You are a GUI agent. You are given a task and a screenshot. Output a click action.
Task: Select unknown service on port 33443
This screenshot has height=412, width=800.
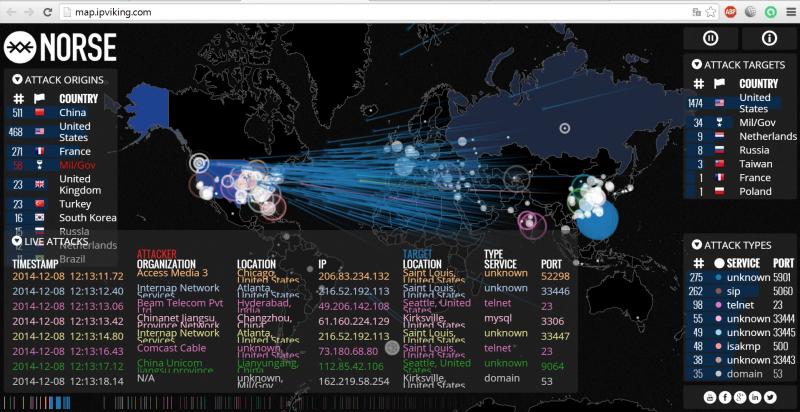pyautogui.click(x=740, y=360)
